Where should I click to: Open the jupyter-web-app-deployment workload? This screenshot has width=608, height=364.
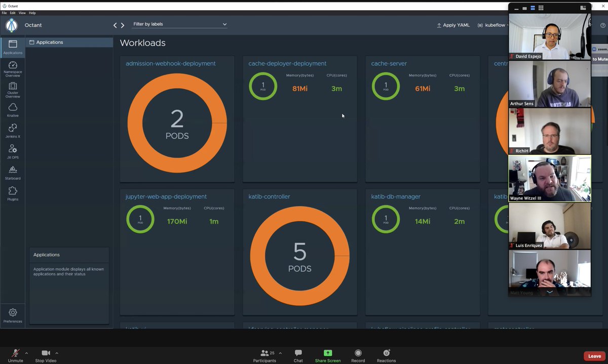click(166, 196)
